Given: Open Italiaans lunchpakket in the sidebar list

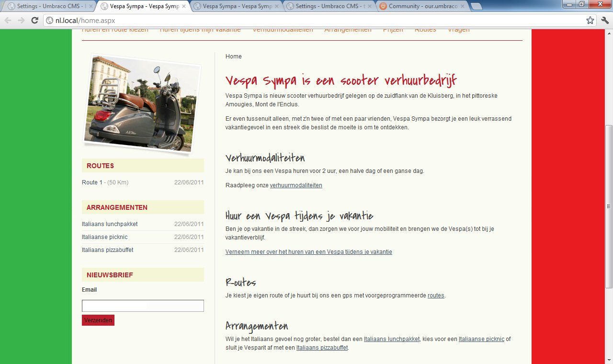Looking at the screenshot, I should point(110,224).
